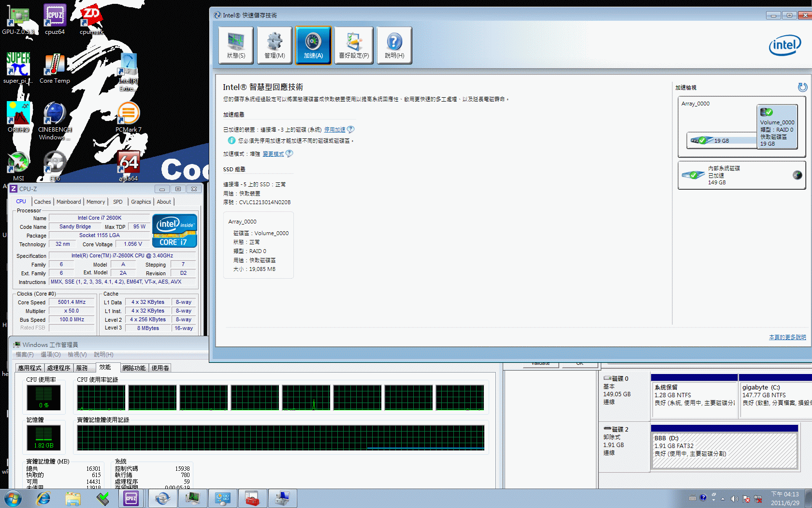
Task: Open Task Manager 選項(O) menu
Action: 51,355
